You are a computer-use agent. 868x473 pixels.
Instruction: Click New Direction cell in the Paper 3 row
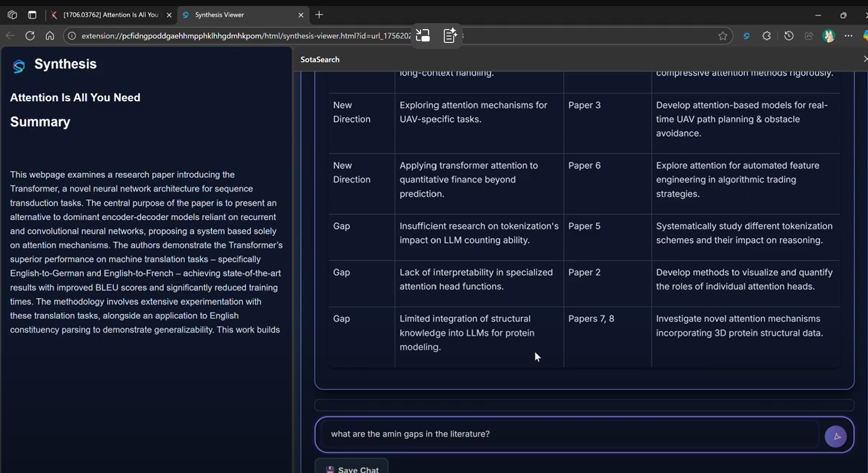click(x=362, y=123)
